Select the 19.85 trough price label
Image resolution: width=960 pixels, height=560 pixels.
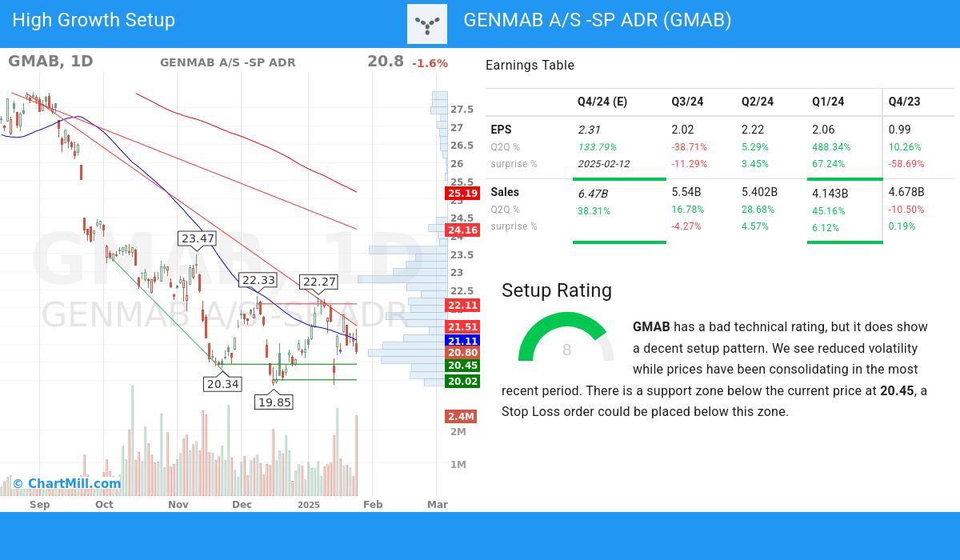tap(274, 402)
